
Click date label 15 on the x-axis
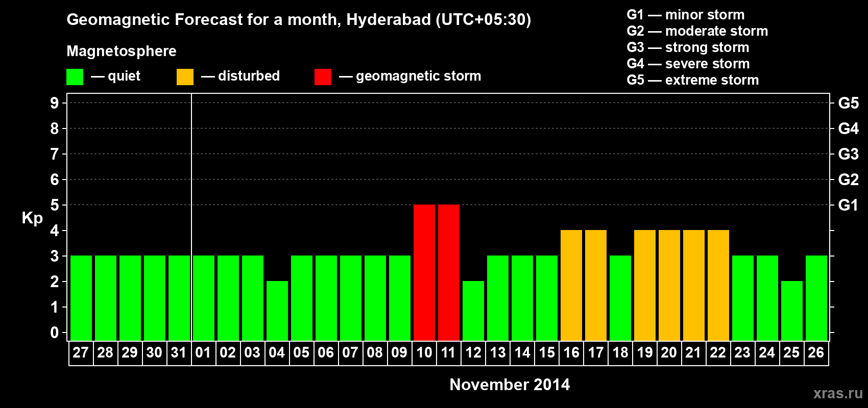(546, 353)
